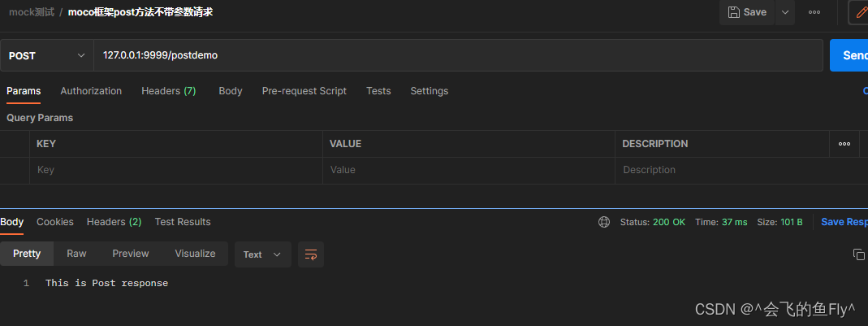Open bulk options dots in Description column header

click(x=844, y=144)
